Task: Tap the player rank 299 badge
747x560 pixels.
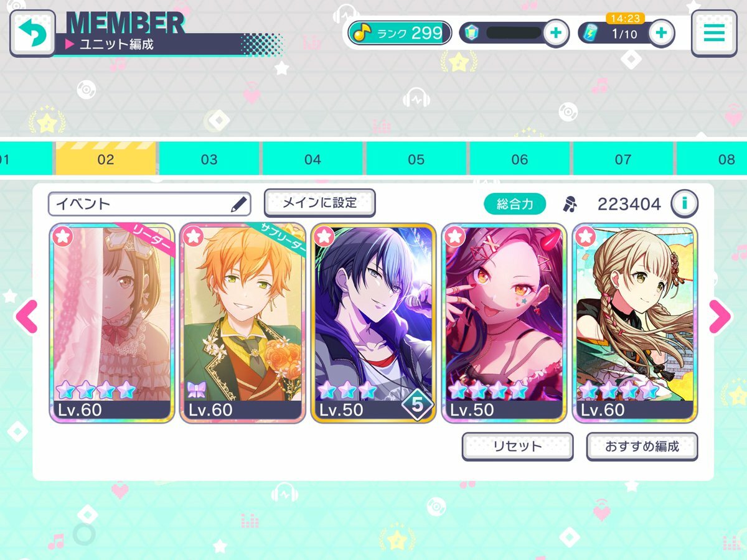Action: pos(399,33)
